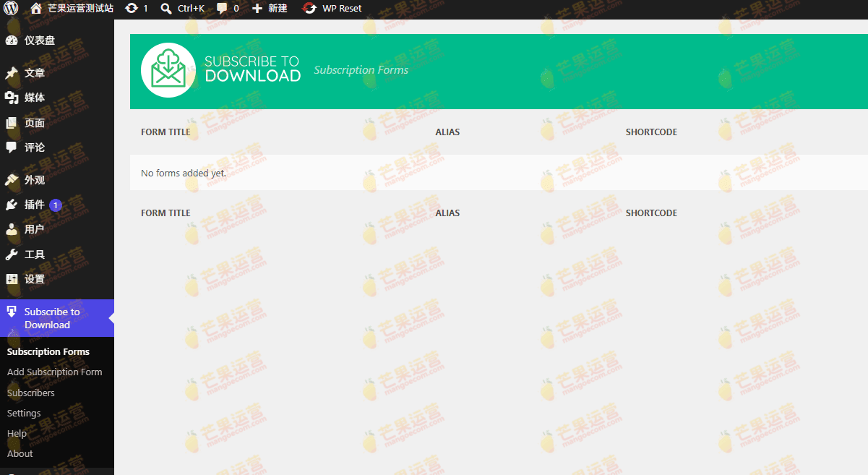Viewport: 868px width, 475px height.
Task: Click the 芒果运营测试站 site name
Action: 81,9
